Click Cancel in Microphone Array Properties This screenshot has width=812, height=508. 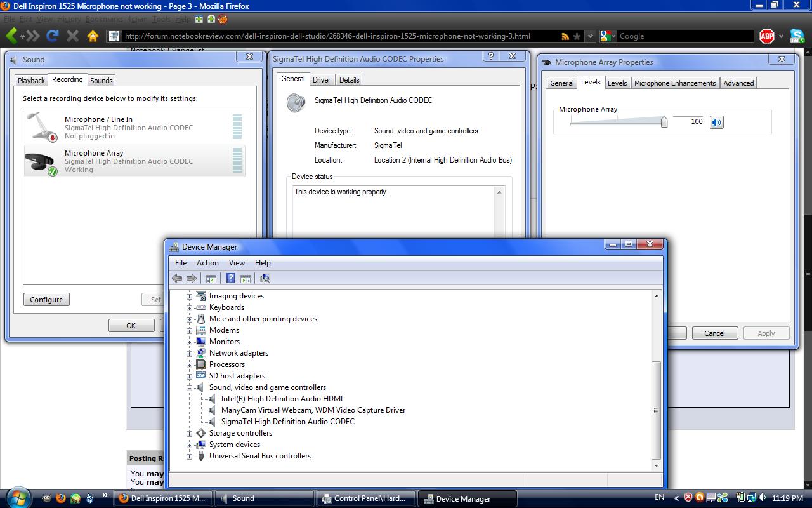pyautogui.click(x=714, y=333)
